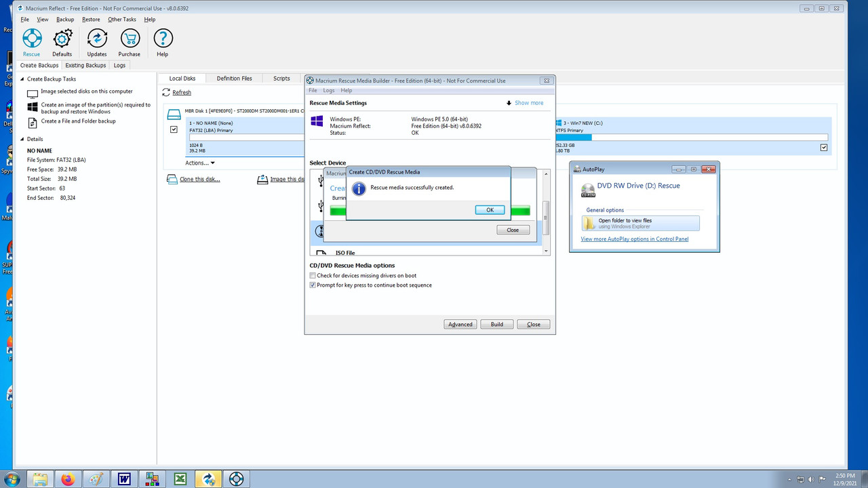Open the Restore menu
The height and width of the screenshot is (488, 868).
point(91,20)
